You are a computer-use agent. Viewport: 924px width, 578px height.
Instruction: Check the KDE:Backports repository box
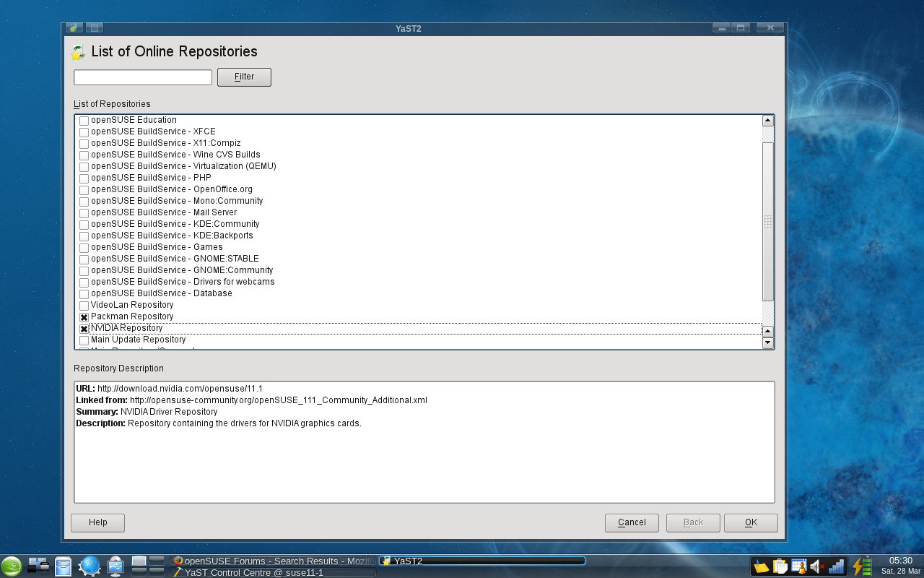(x=84, y=236)
